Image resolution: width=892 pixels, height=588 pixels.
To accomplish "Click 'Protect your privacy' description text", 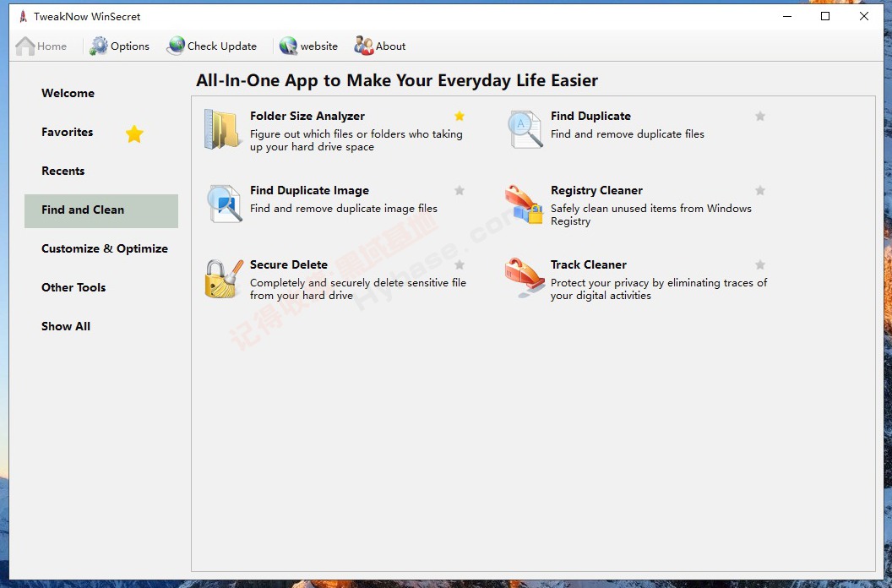I will click(x=659, y=289).
